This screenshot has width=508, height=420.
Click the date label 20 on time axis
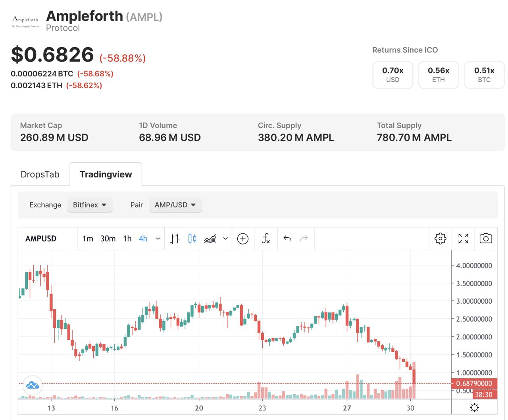[x=199, y=408]
